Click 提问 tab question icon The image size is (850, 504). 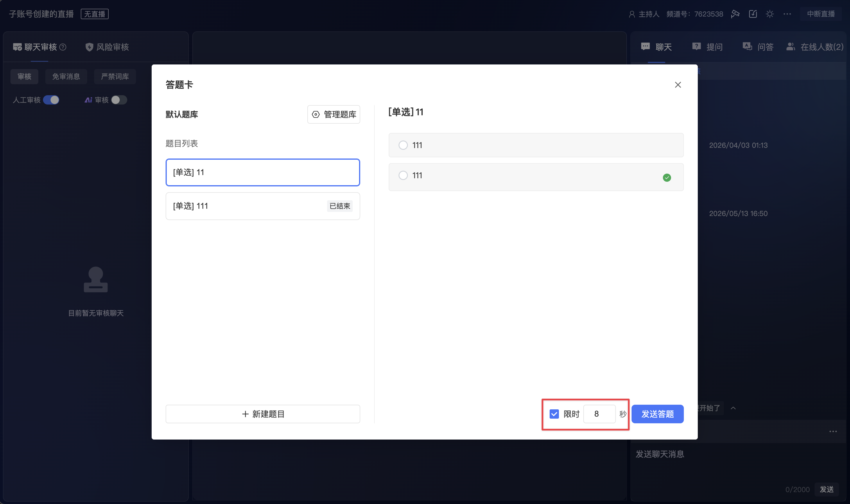pyautogui.click(x=696, y=46)
